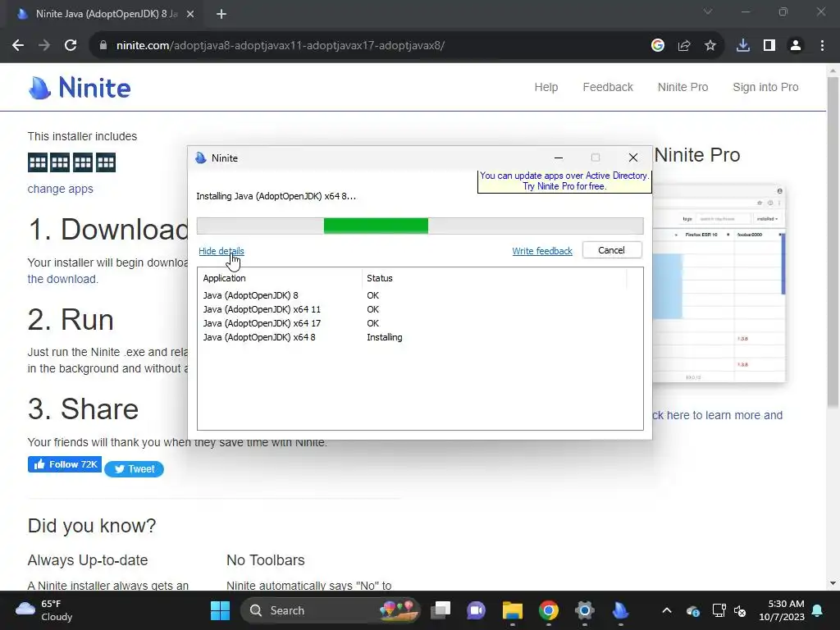
Task: Open the notification bell icon
Action: 818,610
